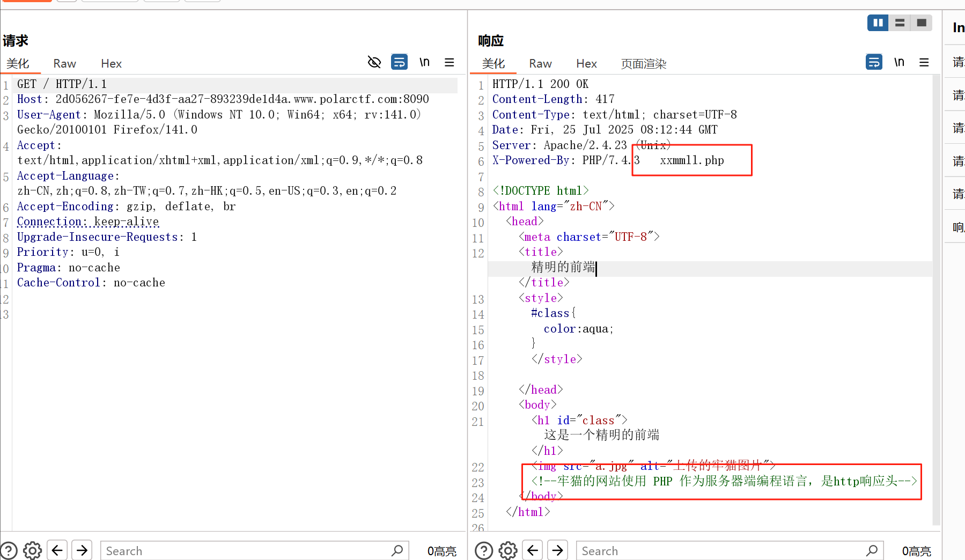
Task: Select the combined single-pane layout icon
Action: click(x=922, y=23)
